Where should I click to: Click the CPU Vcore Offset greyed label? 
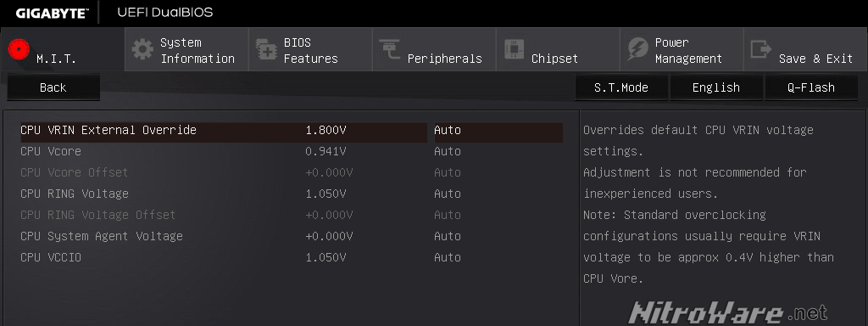tap(75, 172)
